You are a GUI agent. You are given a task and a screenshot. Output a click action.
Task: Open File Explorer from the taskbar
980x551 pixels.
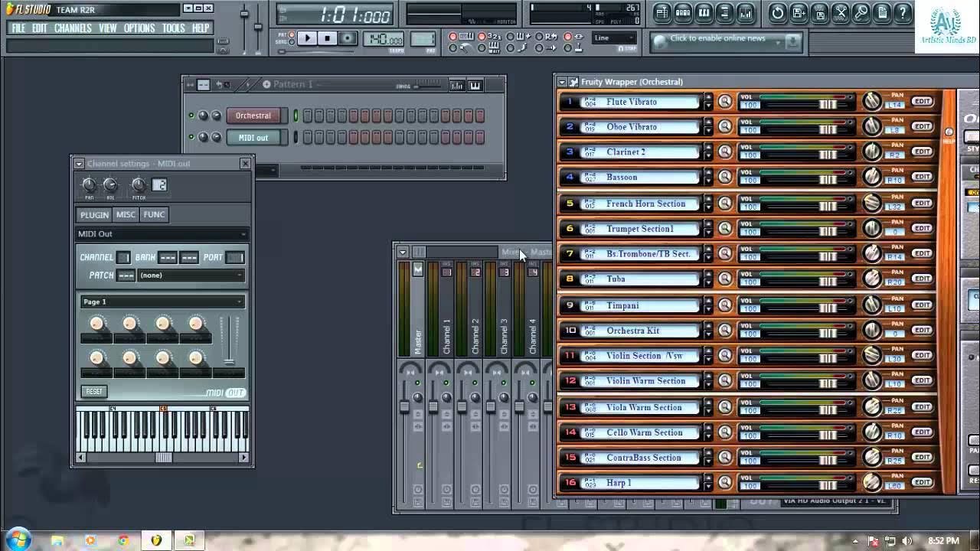(57, 540)
